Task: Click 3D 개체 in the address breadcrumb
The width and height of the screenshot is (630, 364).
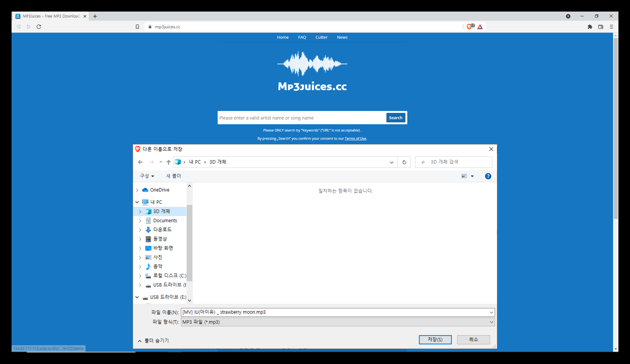Action: [x=218, y=162]
